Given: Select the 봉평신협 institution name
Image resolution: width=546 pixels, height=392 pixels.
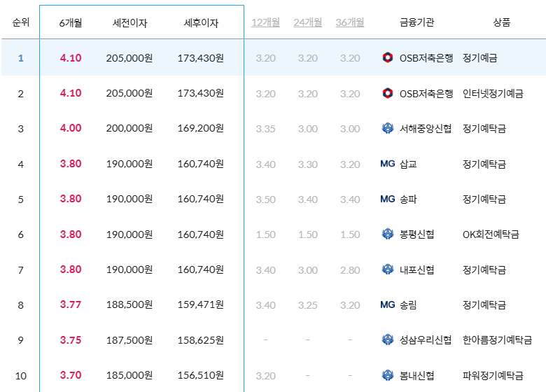Looking at the screenshot, I should click(x=416, y=234).
